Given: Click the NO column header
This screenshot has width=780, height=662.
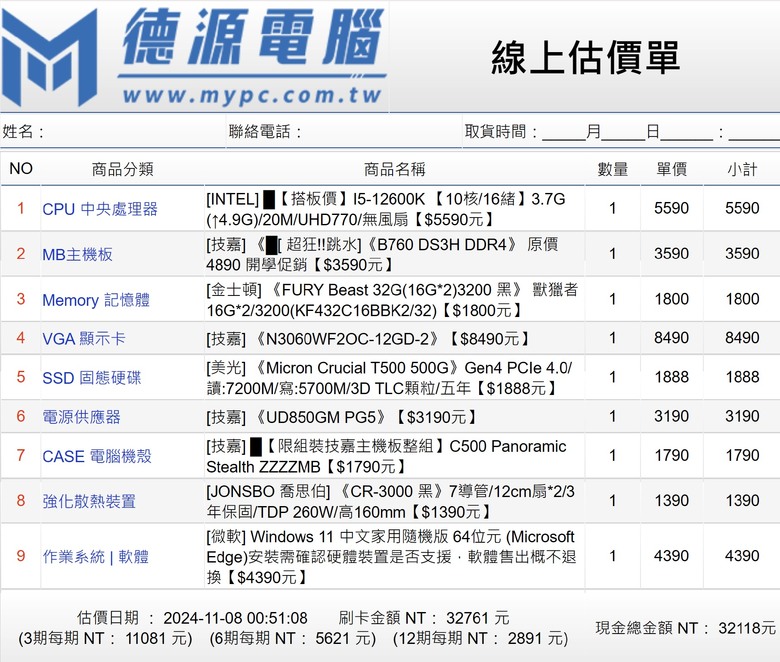Looking at the screenshot, I should click(x=21, y=169).
